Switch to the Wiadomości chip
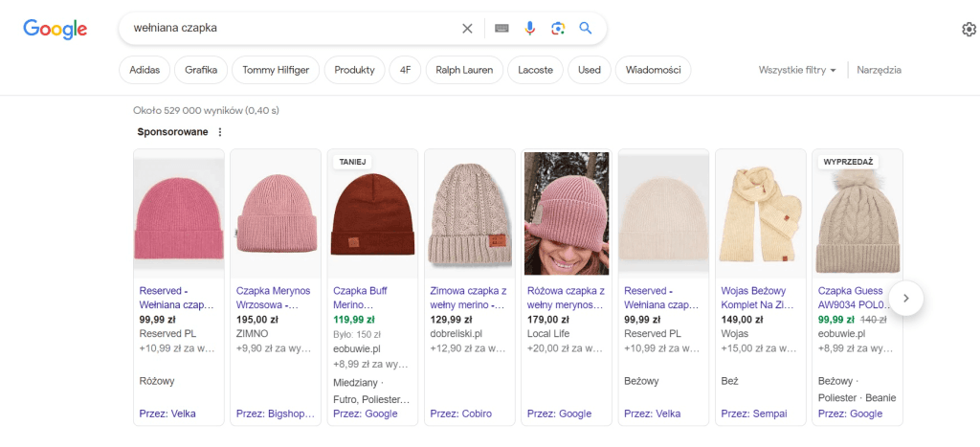Image resolution: width=980 pixels, height=447 pixels. pyautogui.click(x=653, y=70)
